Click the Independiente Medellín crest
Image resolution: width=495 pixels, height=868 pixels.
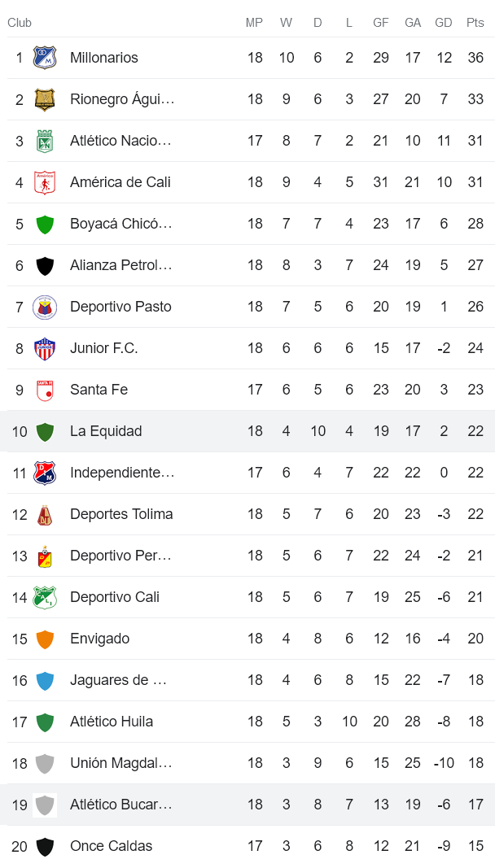[x=47, y=473]
